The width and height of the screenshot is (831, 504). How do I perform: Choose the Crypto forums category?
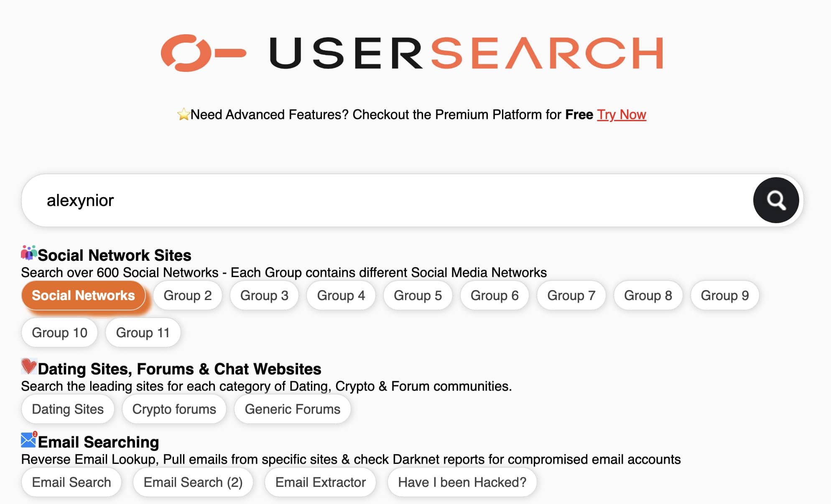(174, 409)
